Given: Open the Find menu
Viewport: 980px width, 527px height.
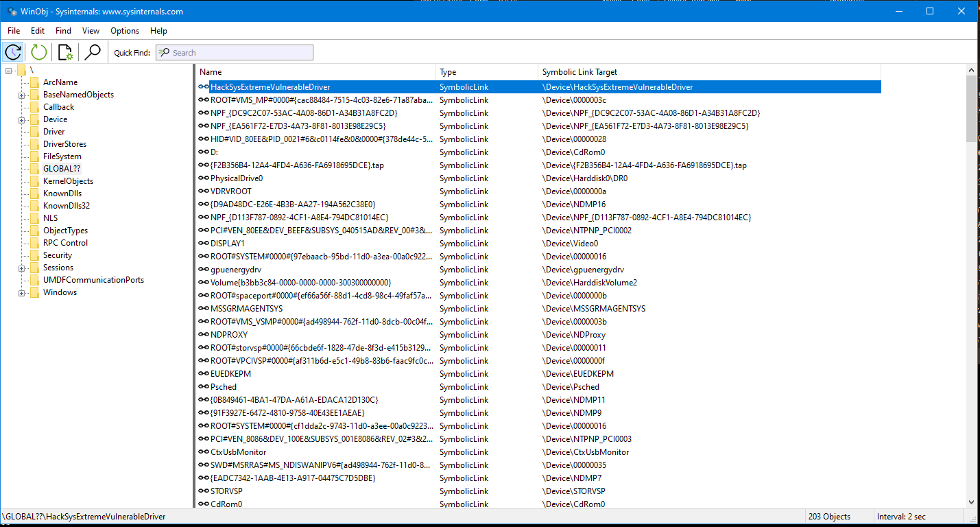Looking at the screenshot, I should 63,31.
